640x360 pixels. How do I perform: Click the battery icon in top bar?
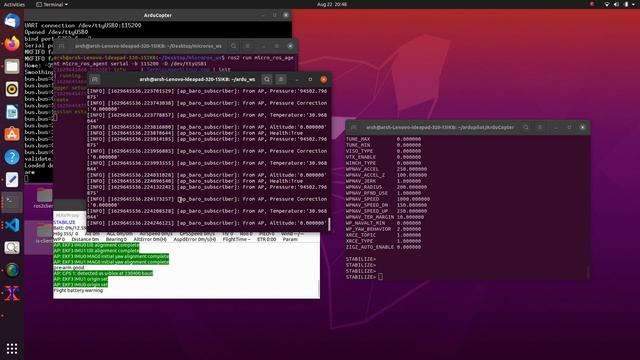(626, 4)
